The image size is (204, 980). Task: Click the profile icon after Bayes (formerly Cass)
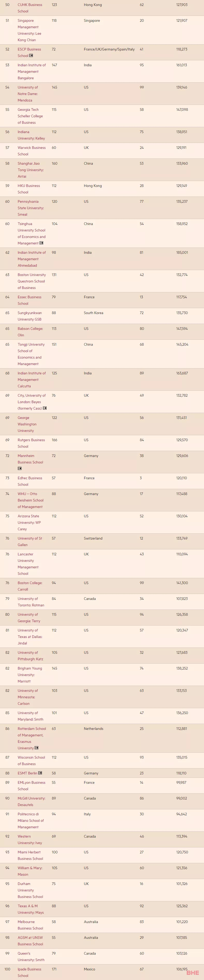click(x=45, y=408)
